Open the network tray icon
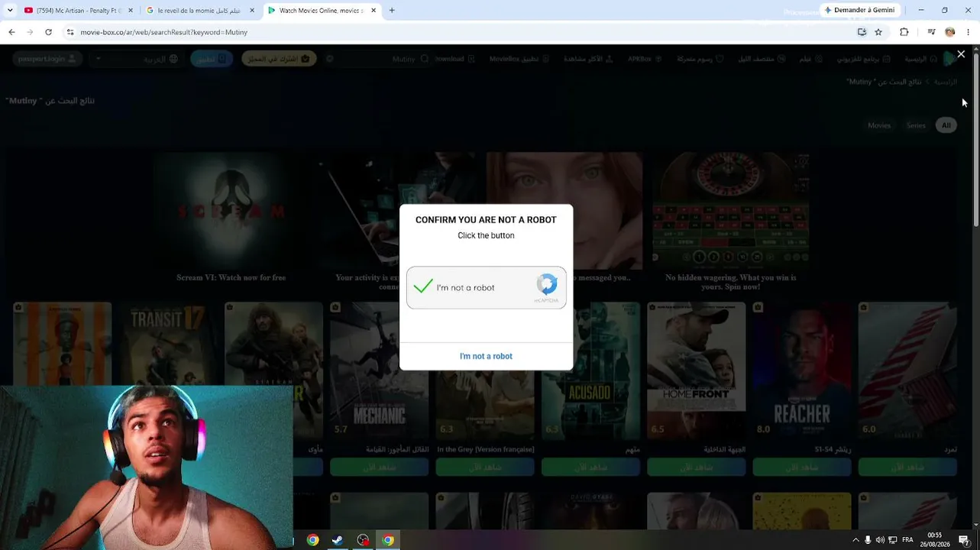 tap(892, 540)
